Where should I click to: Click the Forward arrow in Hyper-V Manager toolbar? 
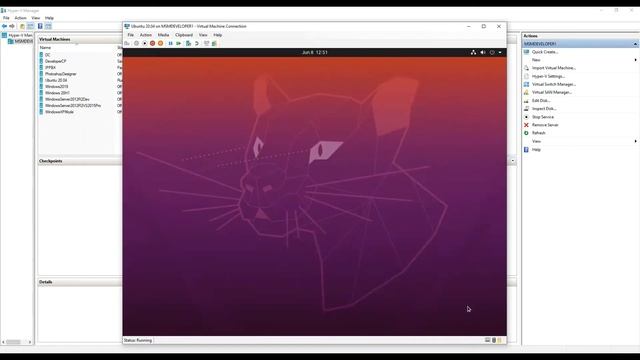pyautogui.click(x=12, y=26)
